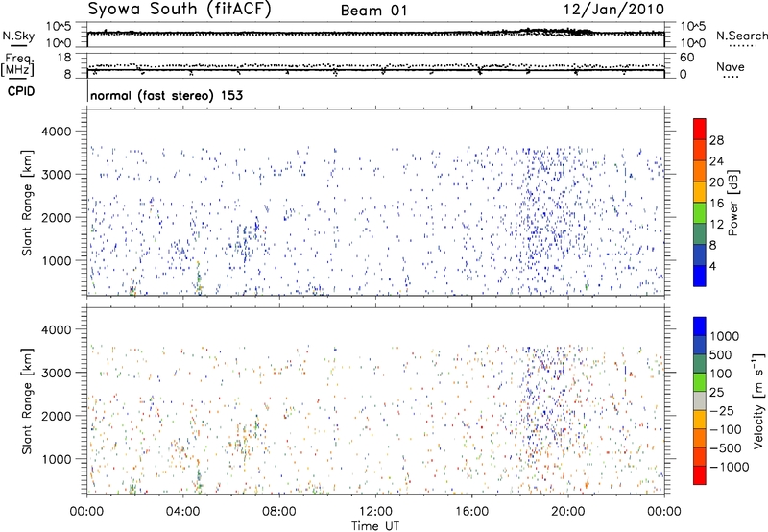The height and width of the screenshot is (532, 768).
Task: Click the '4000' tick on power panel
Action: [x=57, y=132]
